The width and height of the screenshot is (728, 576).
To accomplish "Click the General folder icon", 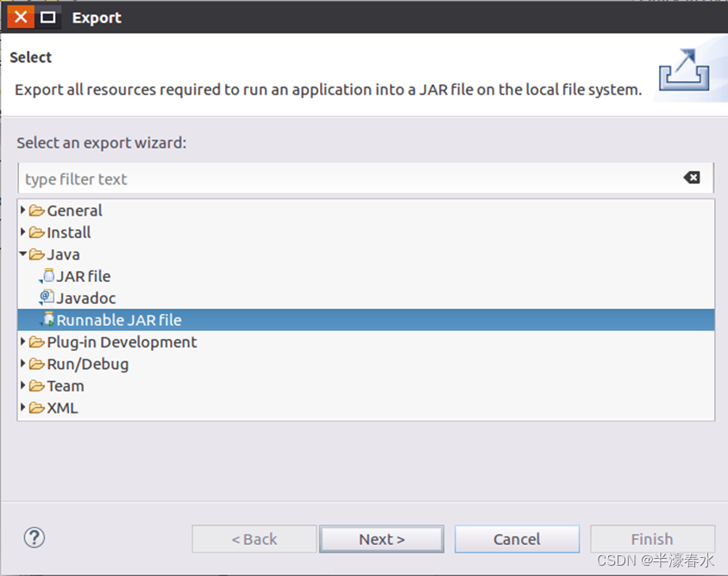I will 36,210.
